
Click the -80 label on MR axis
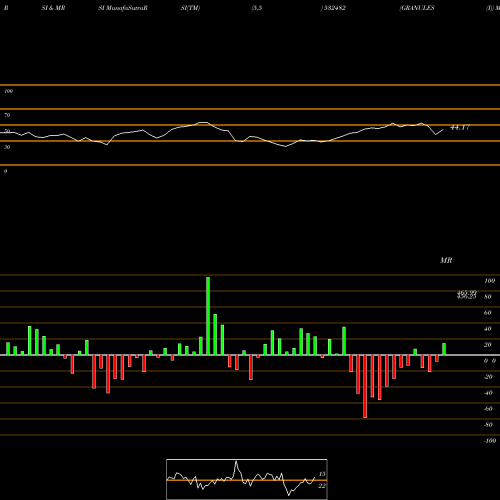pos(488,425)
